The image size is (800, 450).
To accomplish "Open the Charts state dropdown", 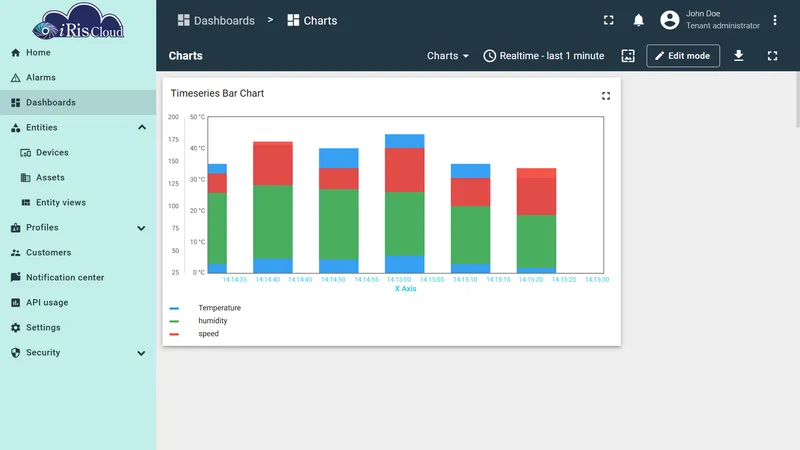I will 447,56.
